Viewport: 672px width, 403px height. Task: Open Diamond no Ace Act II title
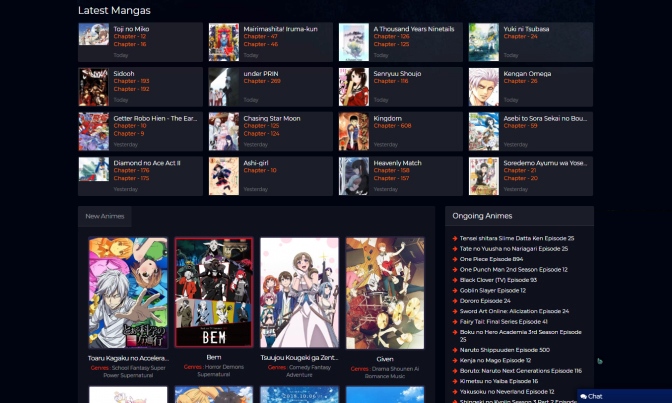(147, 162)
